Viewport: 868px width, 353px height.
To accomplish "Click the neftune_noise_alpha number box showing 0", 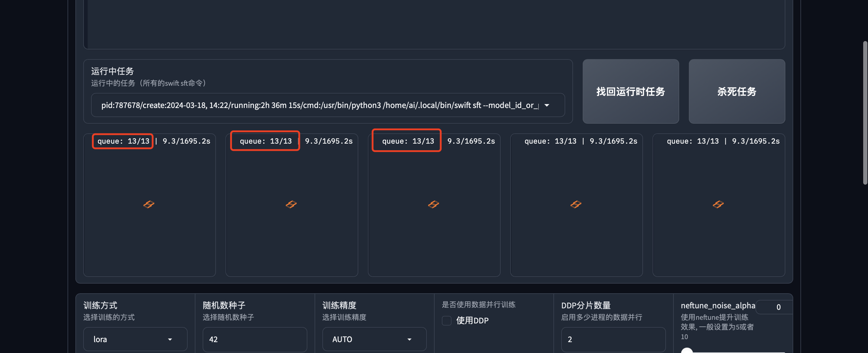I will tap(775, 307).
